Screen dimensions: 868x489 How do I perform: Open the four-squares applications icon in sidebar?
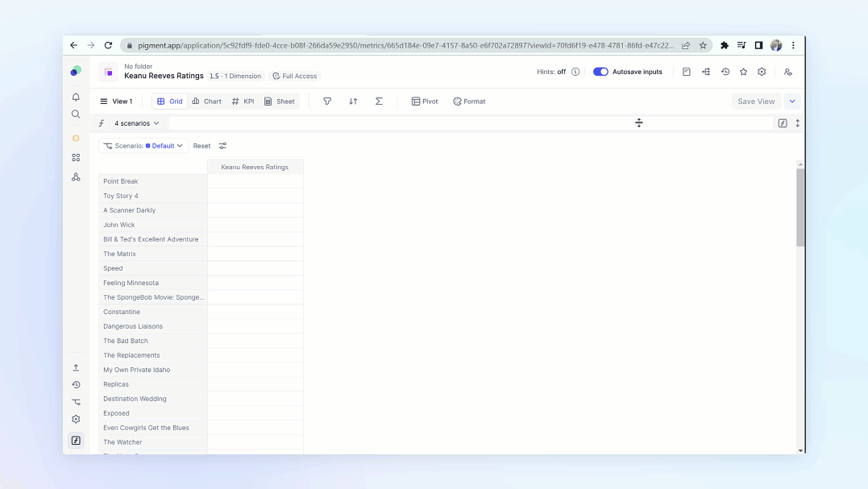76,158
